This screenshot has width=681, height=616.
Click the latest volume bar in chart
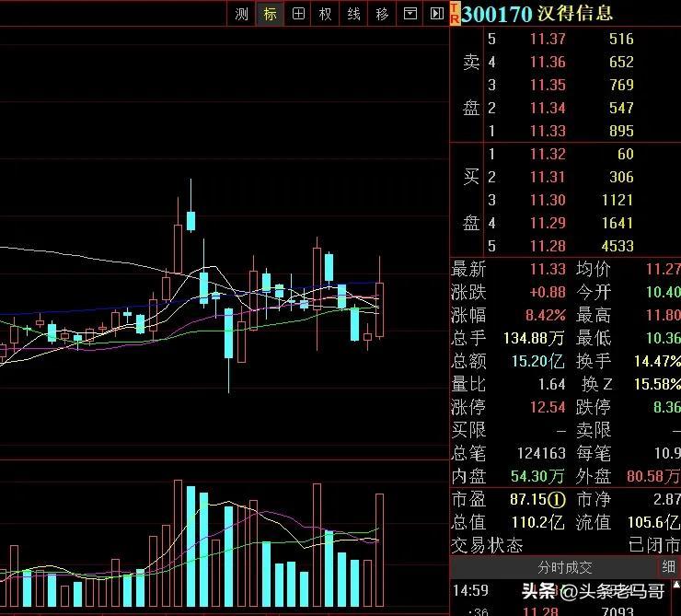click(x=379, y=550)
